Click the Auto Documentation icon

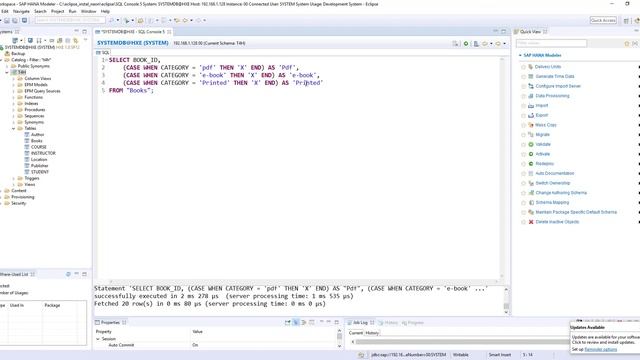[x=531, y=173]
